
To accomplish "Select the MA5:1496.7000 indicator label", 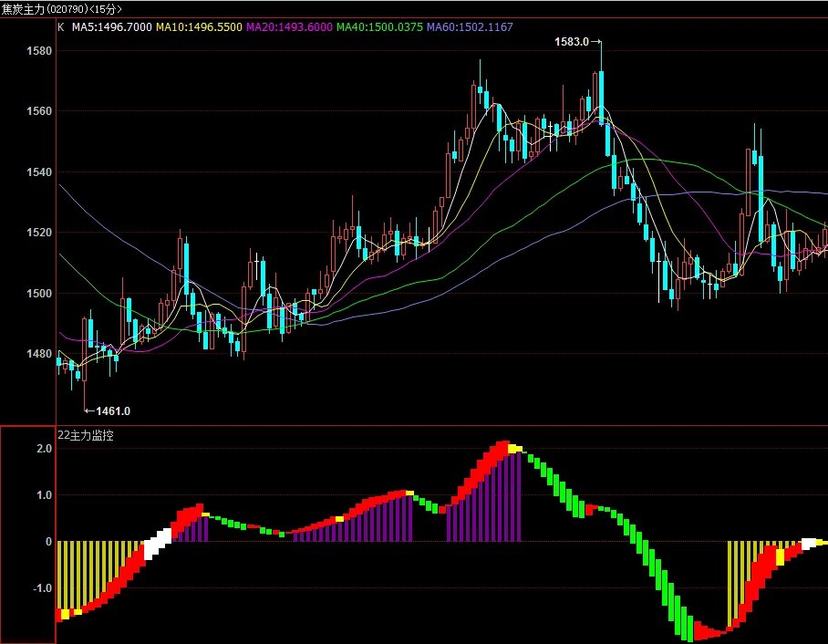I will click(112, 27).
